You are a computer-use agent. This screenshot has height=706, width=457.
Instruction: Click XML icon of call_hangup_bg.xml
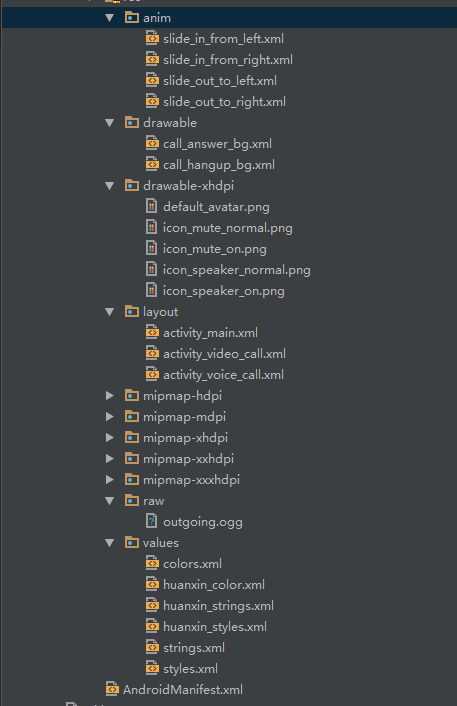(152, 164)
